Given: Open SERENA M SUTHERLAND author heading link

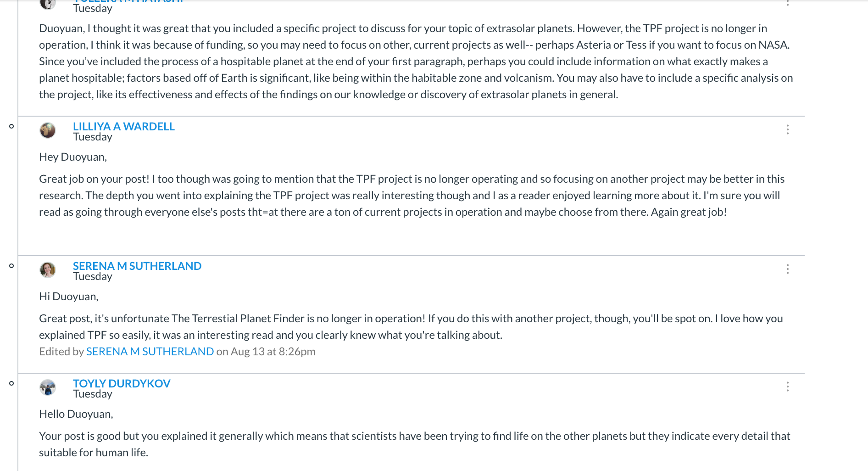Looking at the screenshot, I should coord(137,266).
